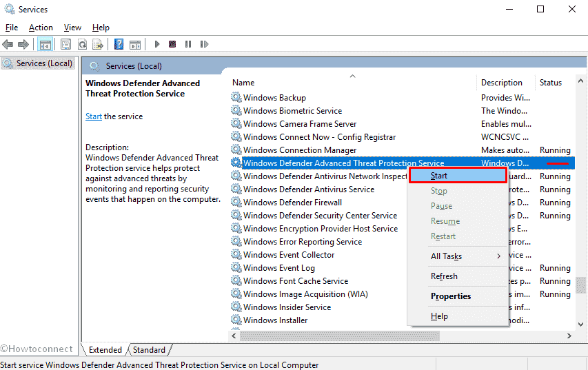Click gear icon beside Windows Insider Service

236,307
